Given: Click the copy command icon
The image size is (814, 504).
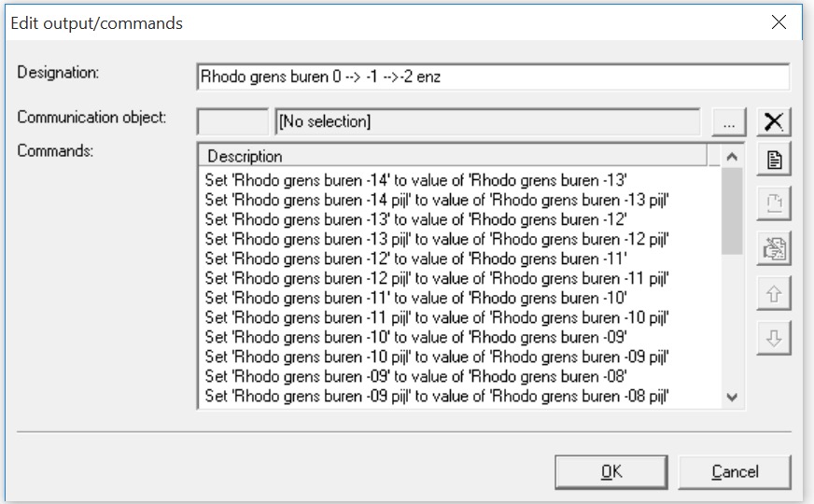Looking at the screenshot, I should [774, 203].
